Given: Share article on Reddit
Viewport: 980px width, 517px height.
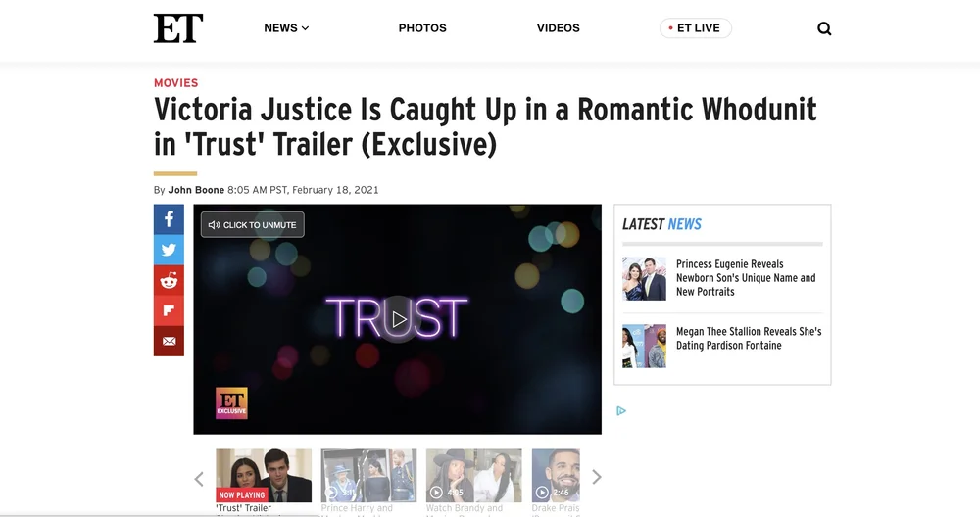Looking at the screenshot, I should (x=169, y=280).
